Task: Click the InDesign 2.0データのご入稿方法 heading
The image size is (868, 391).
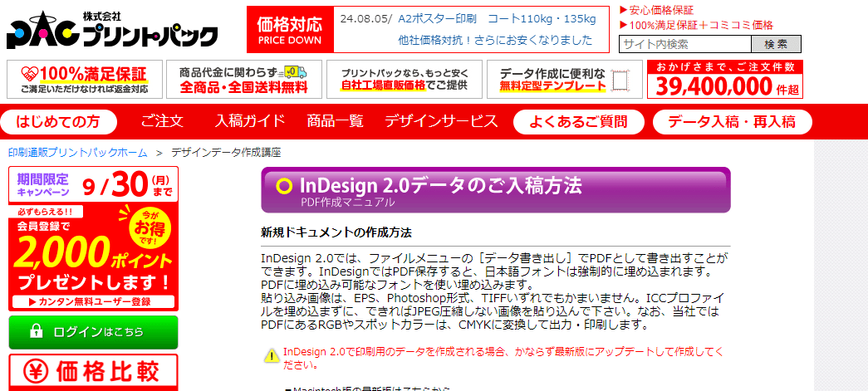Action: pos(440,186)
